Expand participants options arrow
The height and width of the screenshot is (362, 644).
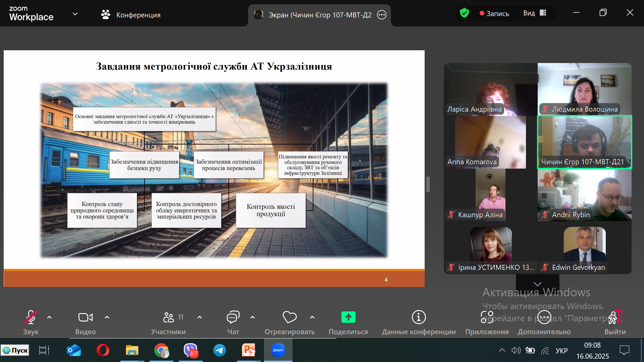tap(200, 317)
